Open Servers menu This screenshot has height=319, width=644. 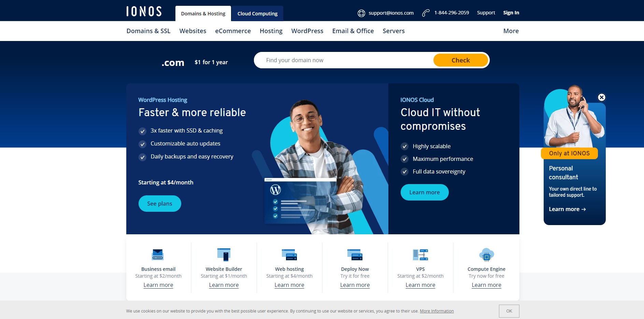(393, 31)
